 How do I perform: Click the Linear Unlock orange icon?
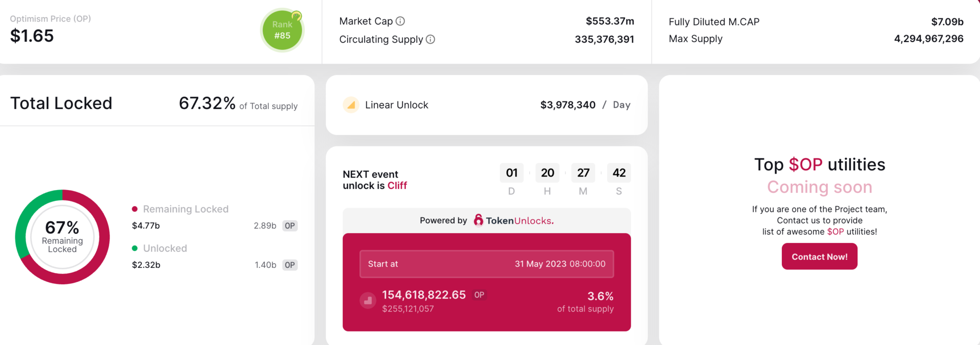[x=351, y=105]
